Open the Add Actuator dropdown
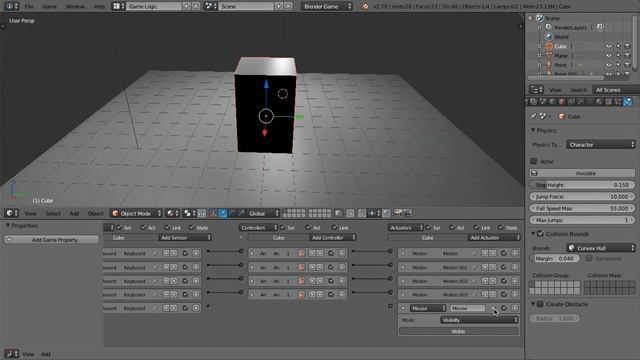This screenshot has width=640, height=360. pyautogui.click(x=494, y=238)
